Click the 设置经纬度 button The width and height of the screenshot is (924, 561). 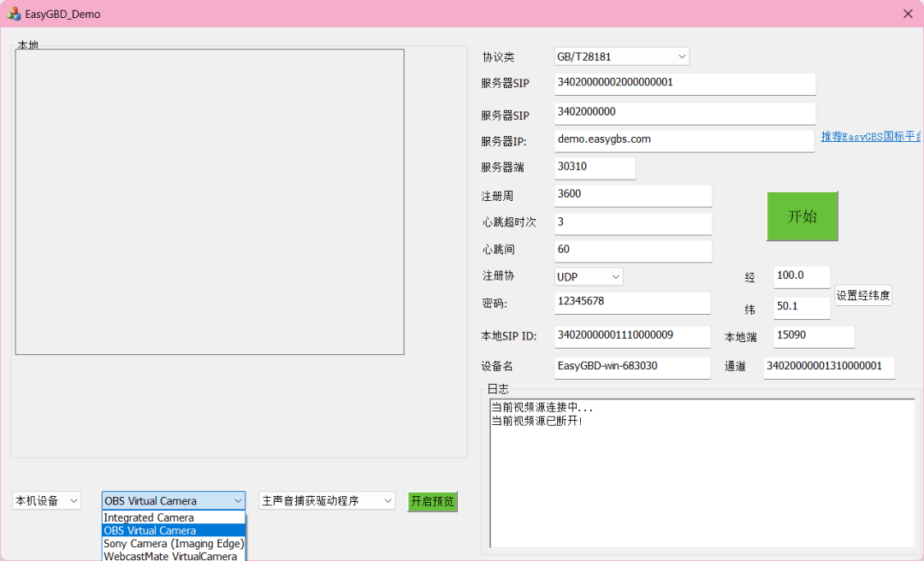click(863, 295)
